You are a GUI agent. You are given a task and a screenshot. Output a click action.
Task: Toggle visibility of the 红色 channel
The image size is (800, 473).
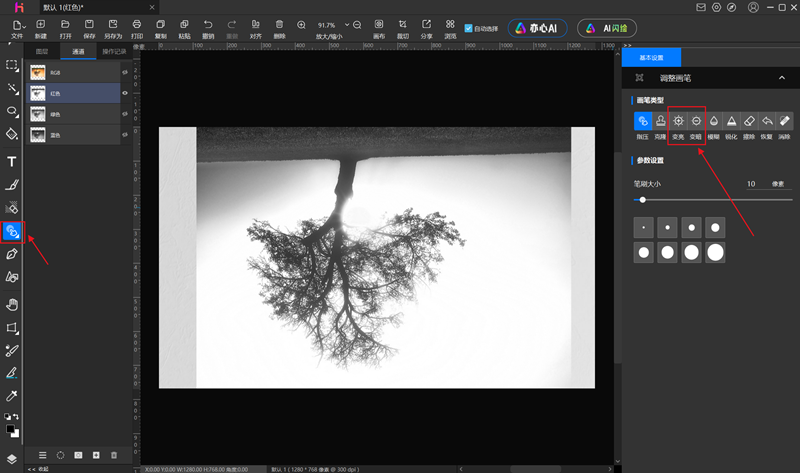coord(125,93)
